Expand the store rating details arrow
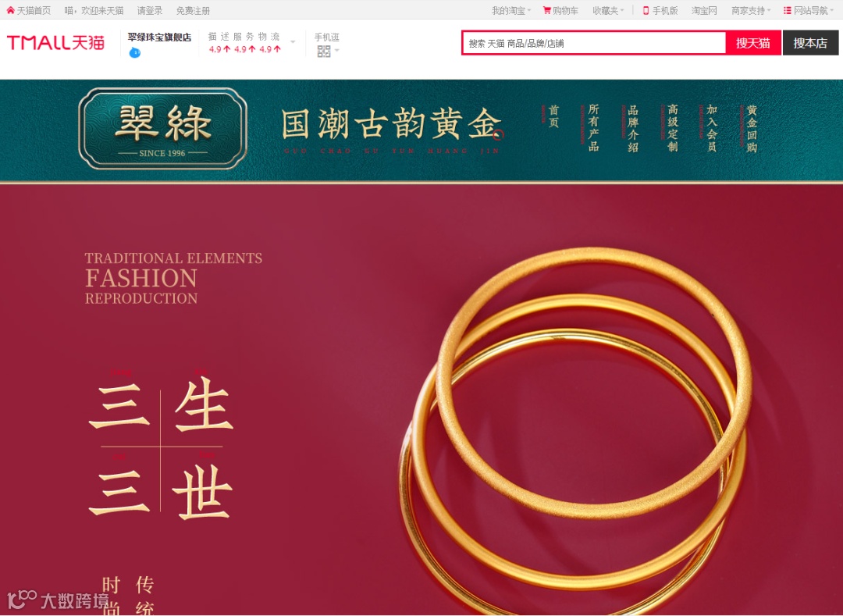 (x=293, y=42)
